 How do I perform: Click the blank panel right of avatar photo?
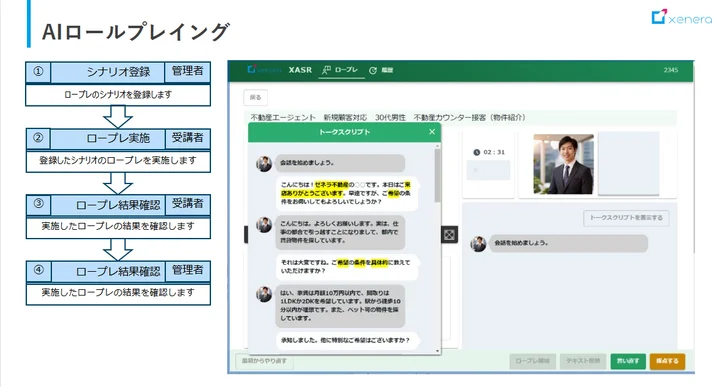[629, 163]
